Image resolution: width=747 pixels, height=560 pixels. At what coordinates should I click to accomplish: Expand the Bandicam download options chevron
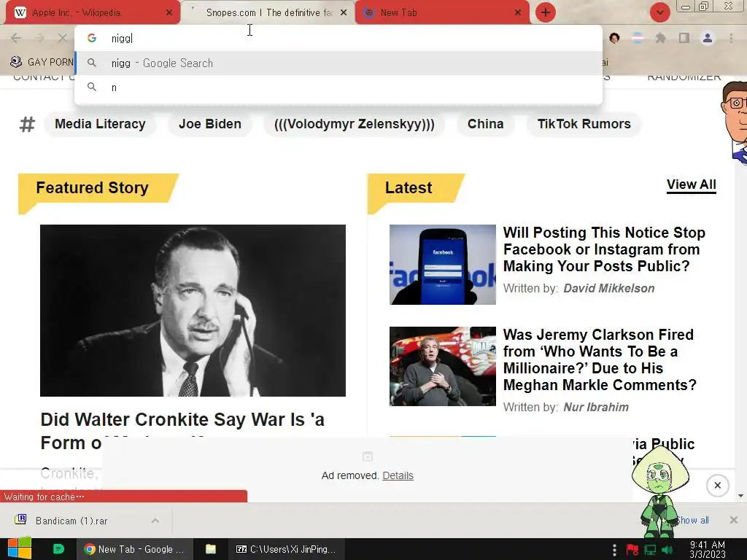[x=155, y=521]
